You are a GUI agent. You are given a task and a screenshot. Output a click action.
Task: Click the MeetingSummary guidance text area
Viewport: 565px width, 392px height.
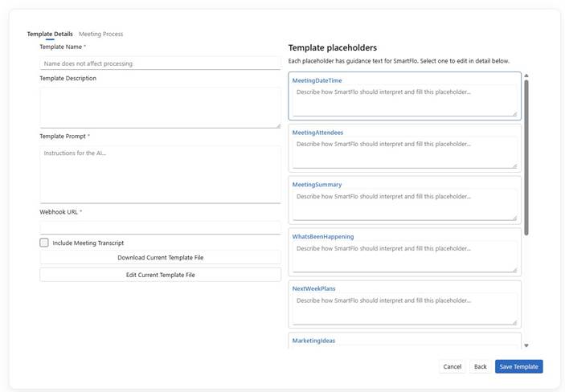(404, 205)
